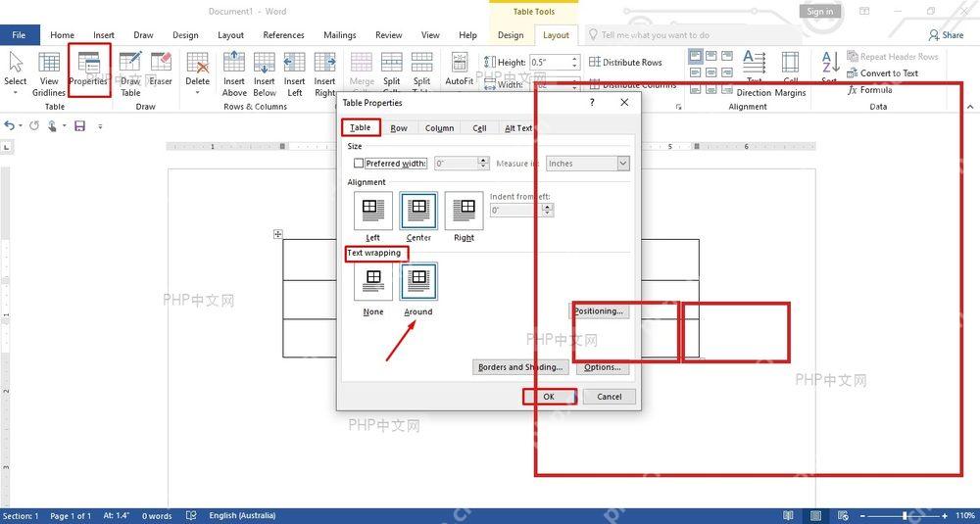
Task: Switch to the Row tab in Table Properties
Action: (x=399, y=128)
